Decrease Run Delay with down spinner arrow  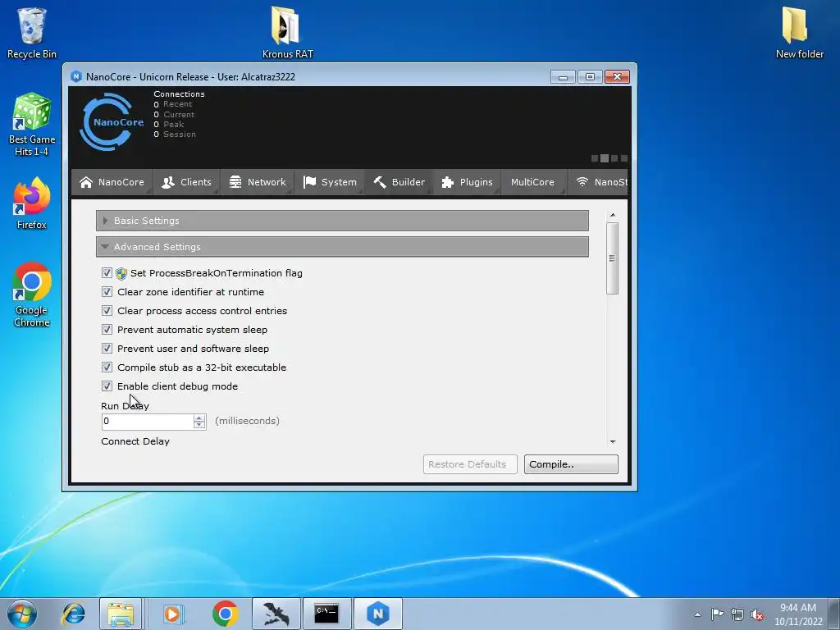coord(199,425)
